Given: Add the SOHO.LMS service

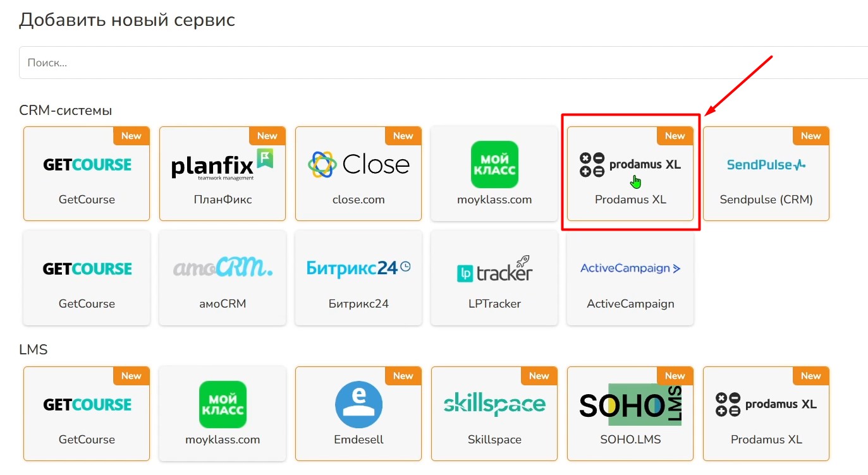Looking at the screenshot, I should click(x=630, y=414).
